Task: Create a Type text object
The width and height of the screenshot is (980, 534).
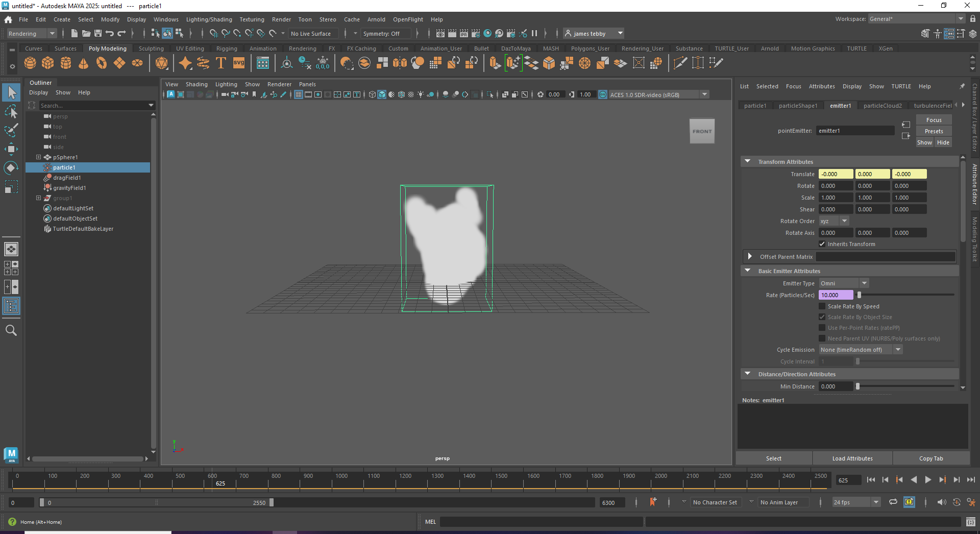Action: tap(221, 62)
